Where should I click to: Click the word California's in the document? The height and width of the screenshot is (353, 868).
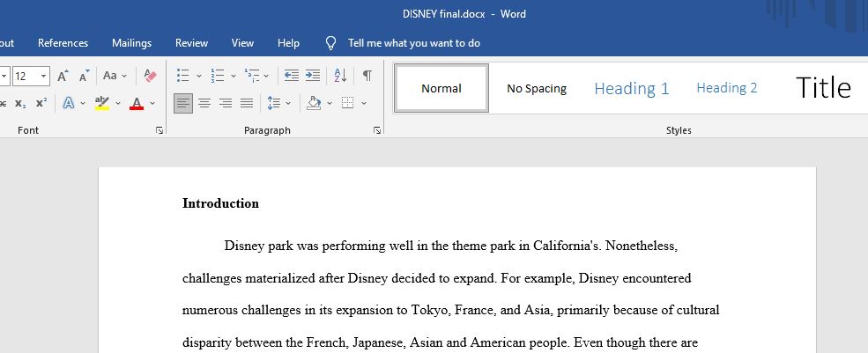point(567,246)
